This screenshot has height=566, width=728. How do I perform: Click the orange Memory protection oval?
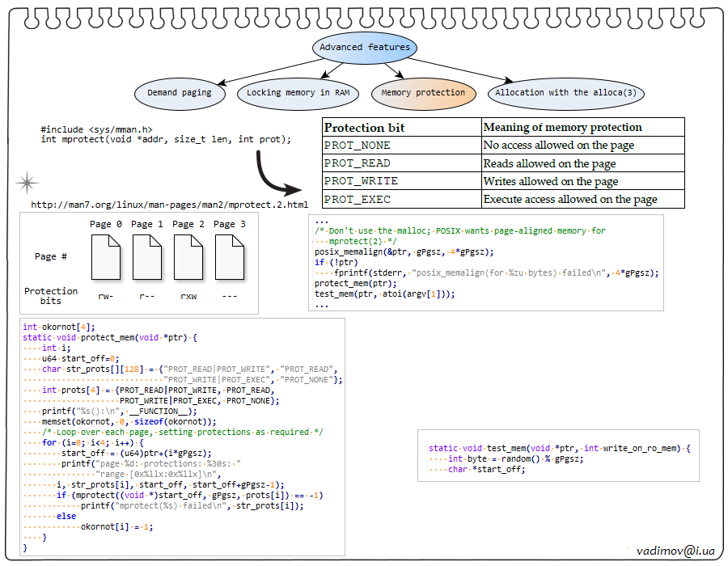pos(423,93)
